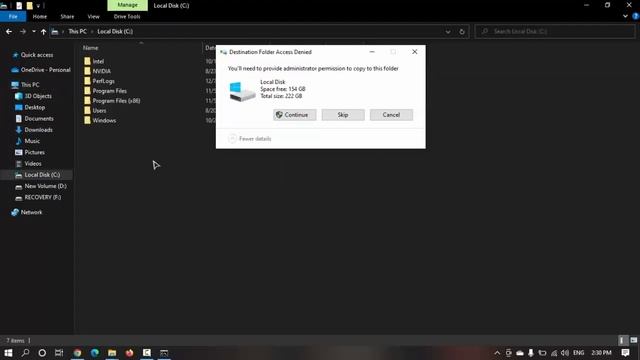Open File Explorer taskbar icon
The height and width of the screenshot is (360, 640).
112,353
